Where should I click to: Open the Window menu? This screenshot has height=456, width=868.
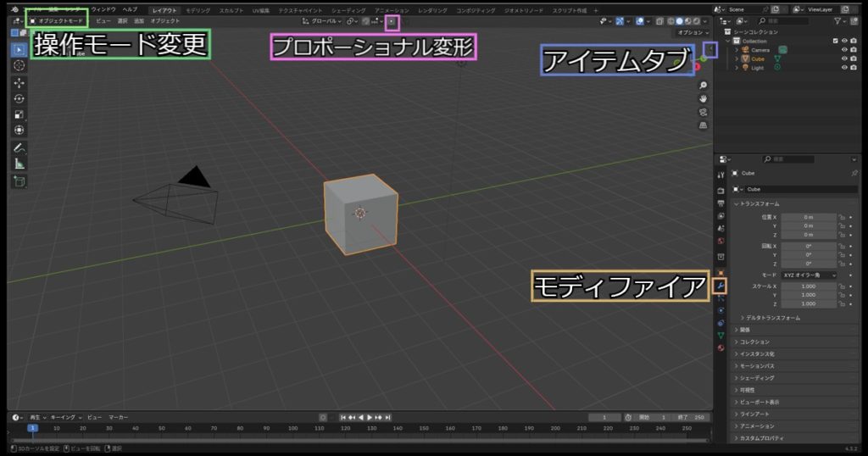(x=103, y=9)
